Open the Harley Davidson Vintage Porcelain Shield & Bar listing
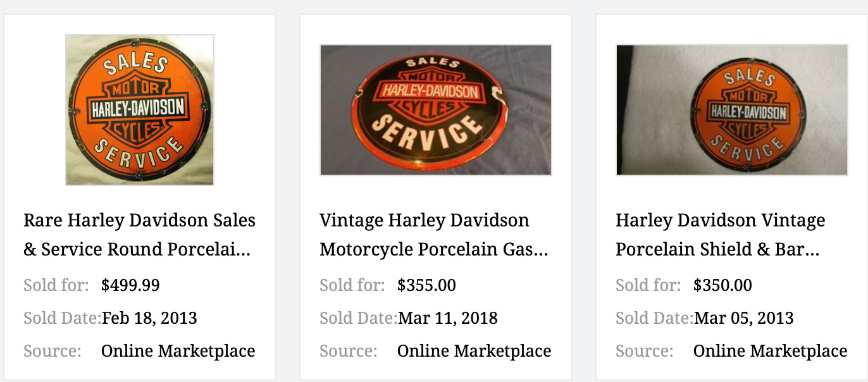The height and width of the screenshot is (382, 868). tap(721, 234)
